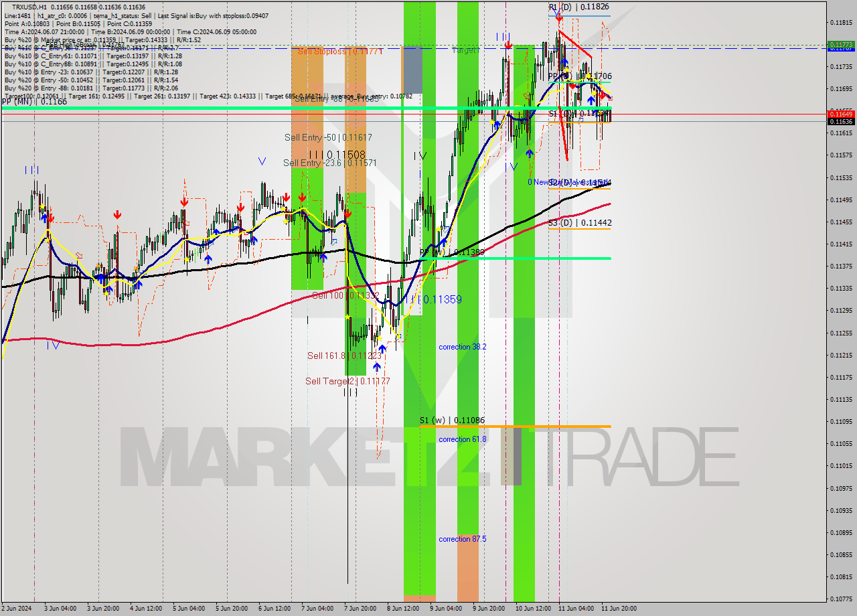Image resolution: width=857 pixels, height=616 pixels.
Task: Click the 'Sell 100 | 0.11332' label
Action: pyautogui.click(x=345, y=295)
